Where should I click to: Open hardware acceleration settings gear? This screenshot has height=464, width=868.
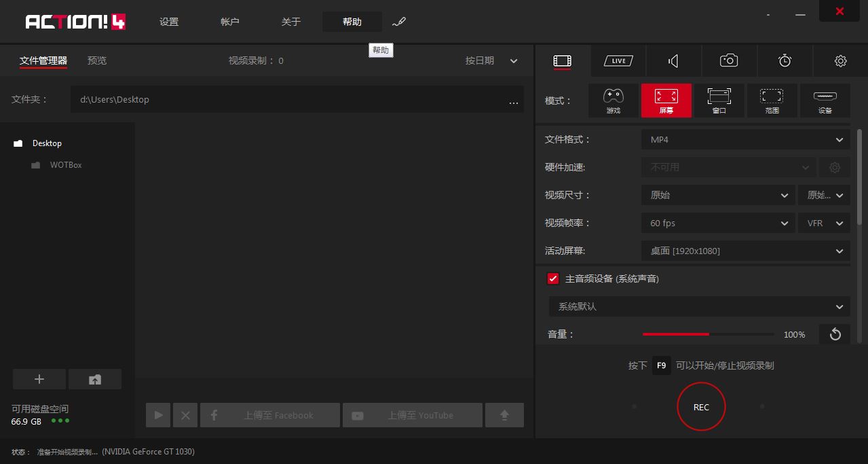click(x=835, y=167)
